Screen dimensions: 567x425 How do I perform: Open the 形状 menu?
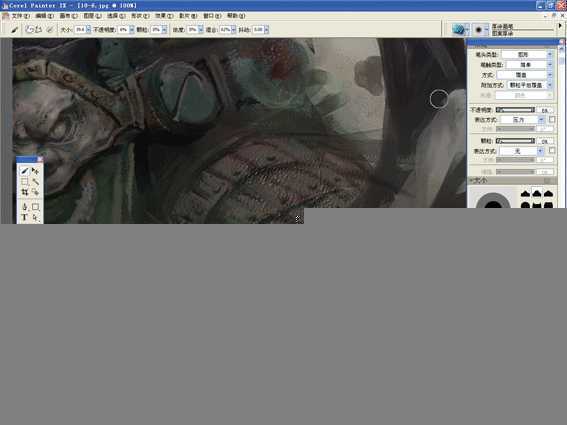pyautogui.click(x=140, y=16)
